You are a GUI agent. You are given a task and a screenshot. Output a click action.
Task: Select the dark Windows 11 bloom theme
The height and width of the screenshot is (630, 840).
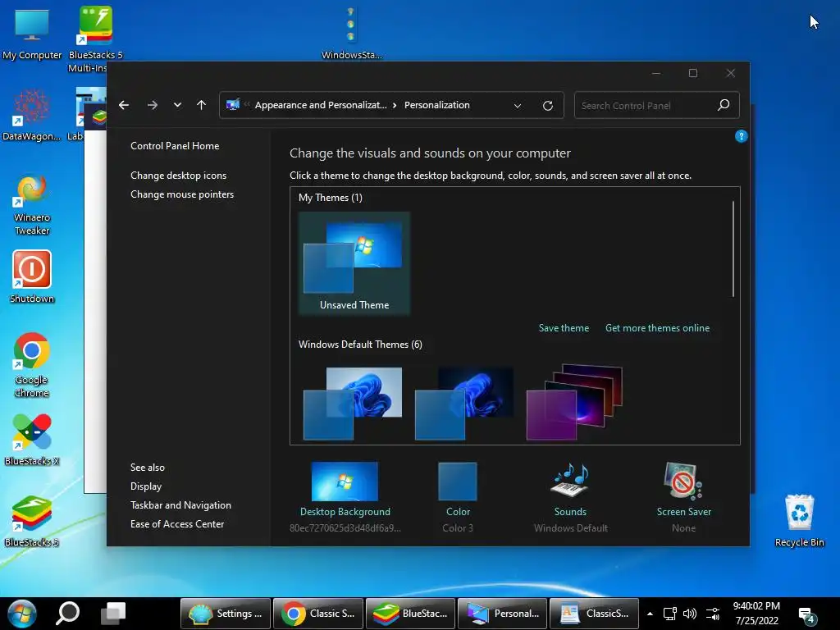pyautogui.click(x=464, y=404)
